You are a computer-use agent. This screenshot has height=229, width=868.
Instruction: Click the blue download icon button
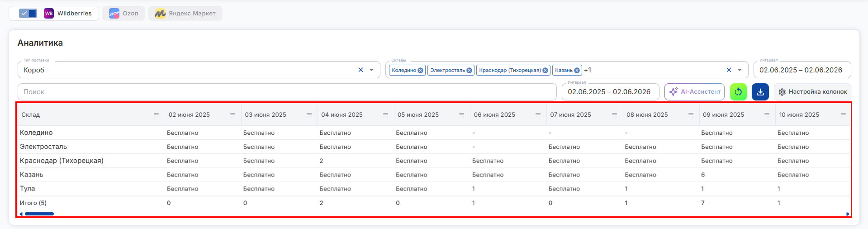tap(760, 92)
